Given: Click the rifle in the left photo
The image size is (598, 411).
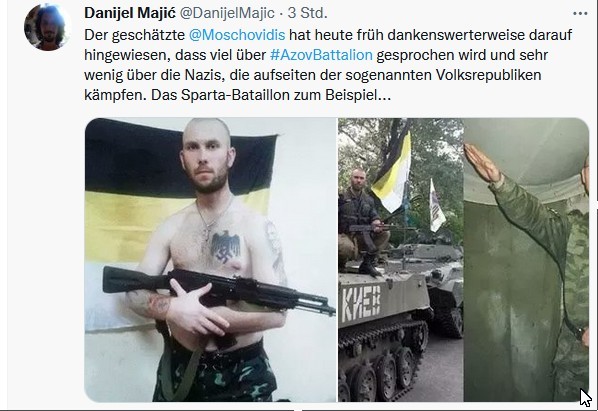Looking at the screenshot, I should pyautogui.click(x=218, y=290).
